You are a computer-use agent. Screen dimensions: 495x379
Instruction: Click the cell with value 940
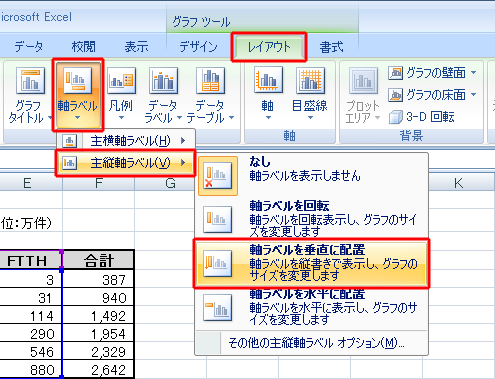[x=99, y=297]
